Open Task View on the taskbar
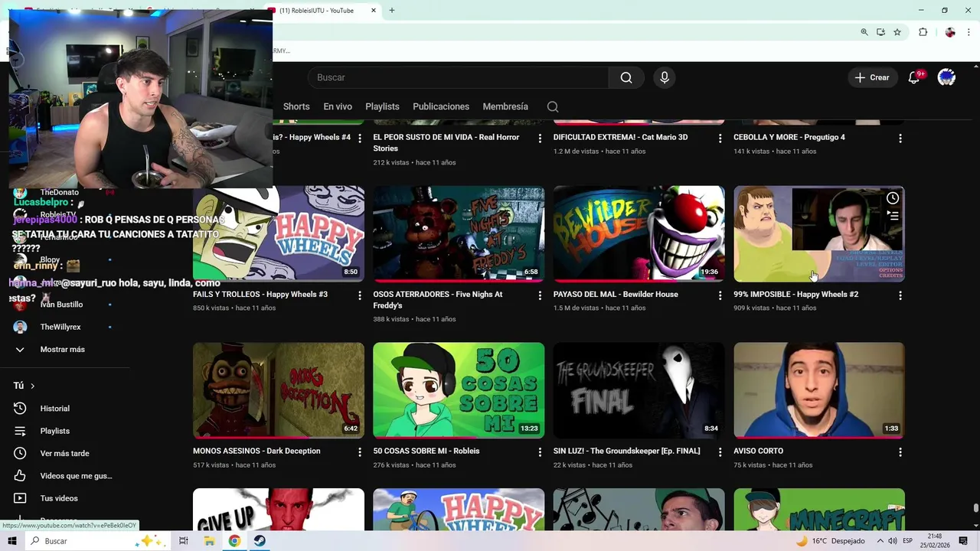The image size is (980, 551). 184,541
